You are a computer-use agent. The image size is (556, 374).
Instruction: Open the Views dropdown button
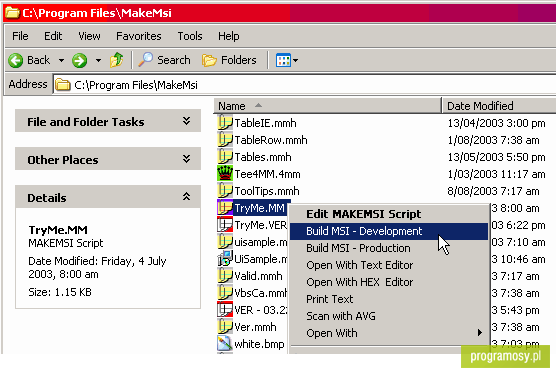(287, 60)
